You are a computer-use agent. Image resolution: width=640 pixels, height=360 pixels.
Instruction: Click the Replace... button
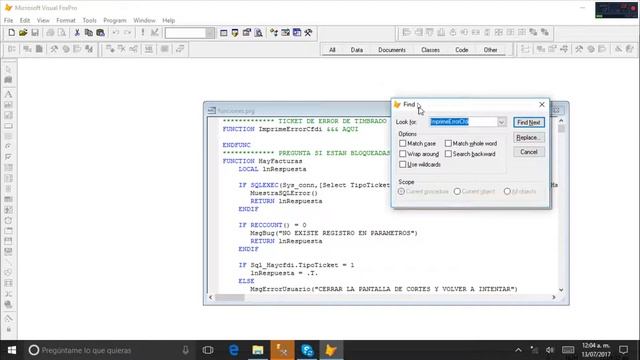click(x=529, y=138)
